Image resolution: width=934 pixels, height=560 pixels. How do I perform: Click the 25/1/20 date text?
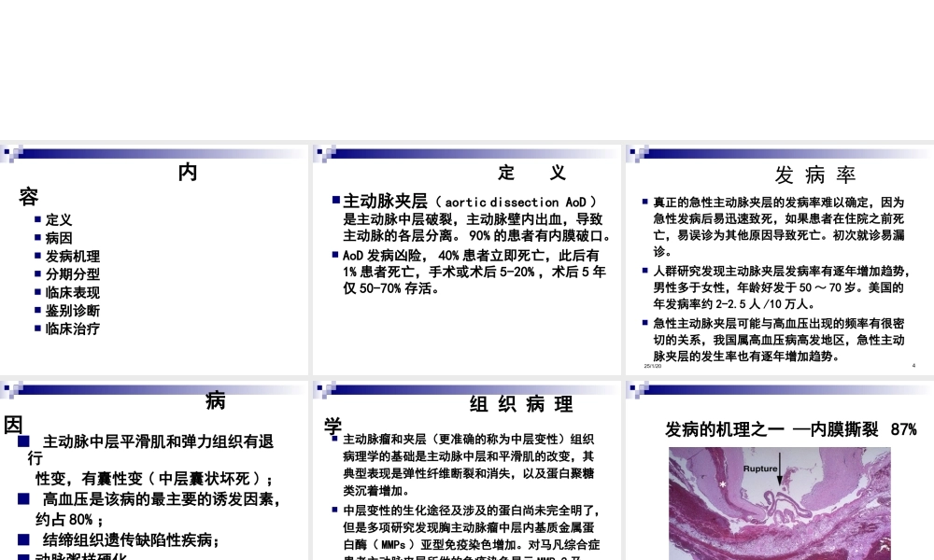pos(654,364)
